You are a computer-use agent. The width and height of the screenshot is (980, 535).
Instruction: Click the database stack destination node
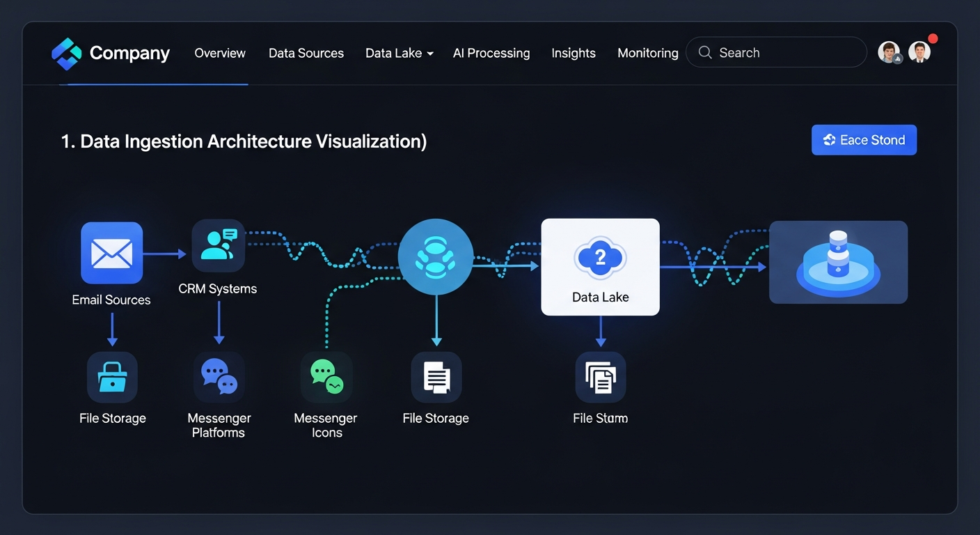tap(838, 262)
